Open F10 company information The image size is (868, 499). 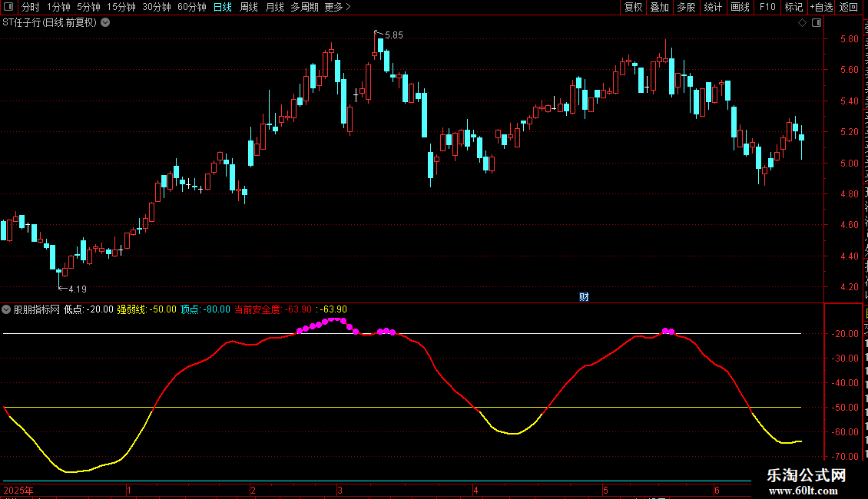click(767, 7)
